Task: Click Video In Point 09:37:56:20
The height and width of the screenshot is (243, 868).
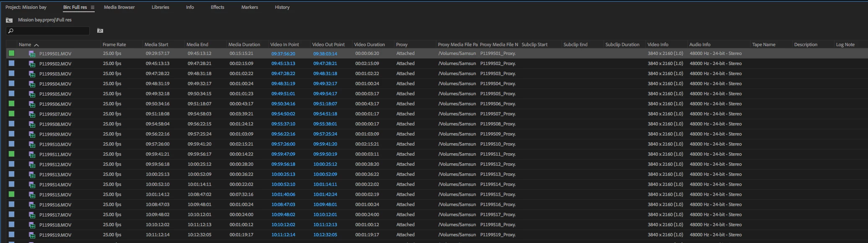Action: [x=283, y=54]
